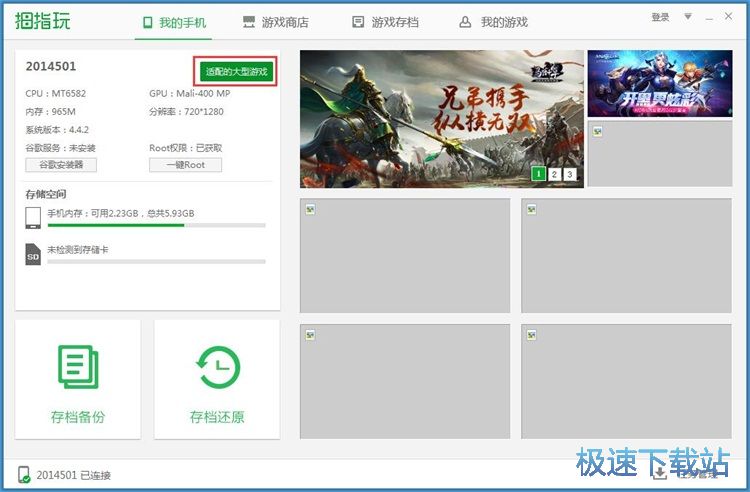
Task: Switch to banner slide 3
Action: tap(570, 174)
